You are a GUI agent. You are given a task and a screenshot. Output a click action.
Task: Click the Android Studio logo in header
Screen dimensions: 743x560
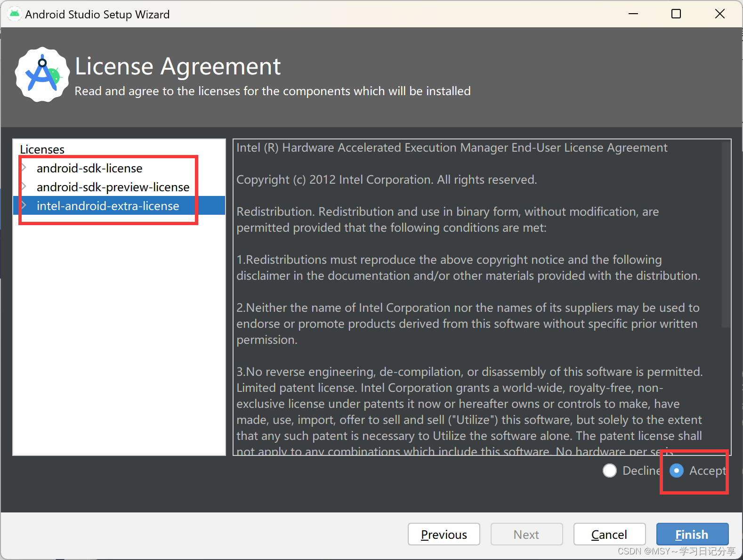[x=42, y=74]
